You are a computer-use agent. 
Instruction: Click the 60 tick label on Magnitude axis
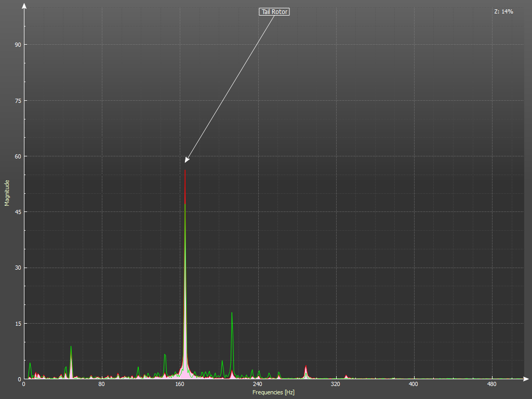tap(18, 156)
